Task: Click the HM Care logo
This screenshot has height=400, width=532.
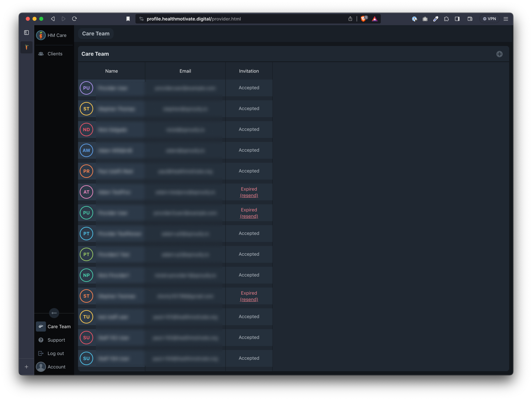Action: point(41,35)
